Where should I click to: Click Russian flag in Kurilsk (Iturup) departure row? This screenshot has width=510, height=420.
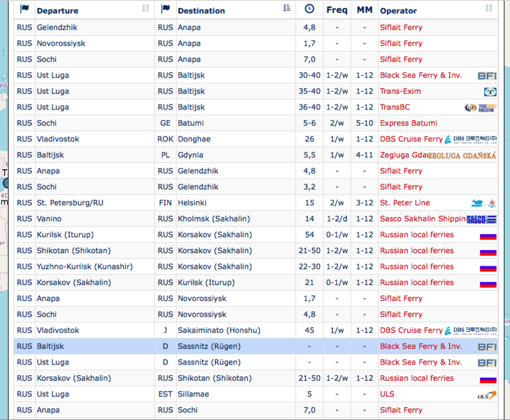point(488,236)
